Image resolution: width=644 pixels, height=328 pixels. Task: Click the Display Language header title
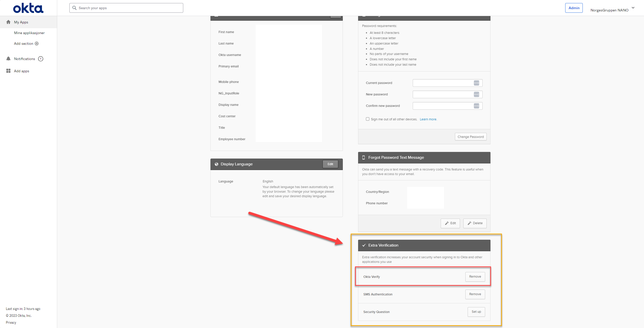(236, 164)
